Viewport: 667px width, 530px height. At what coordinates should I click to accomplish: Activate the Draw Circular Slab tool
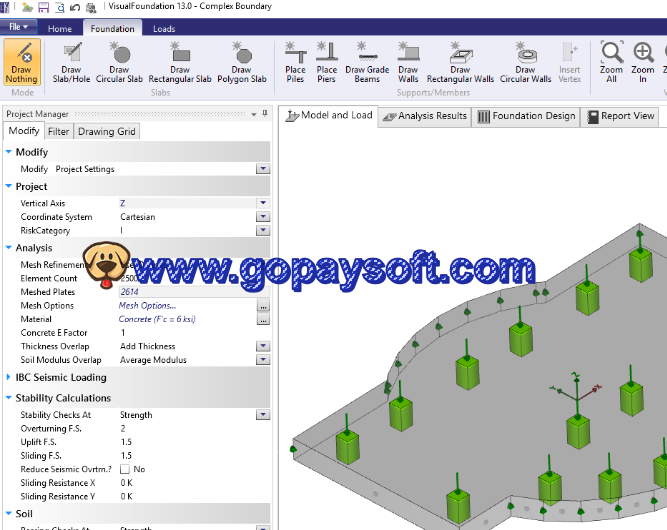point(119,63)
